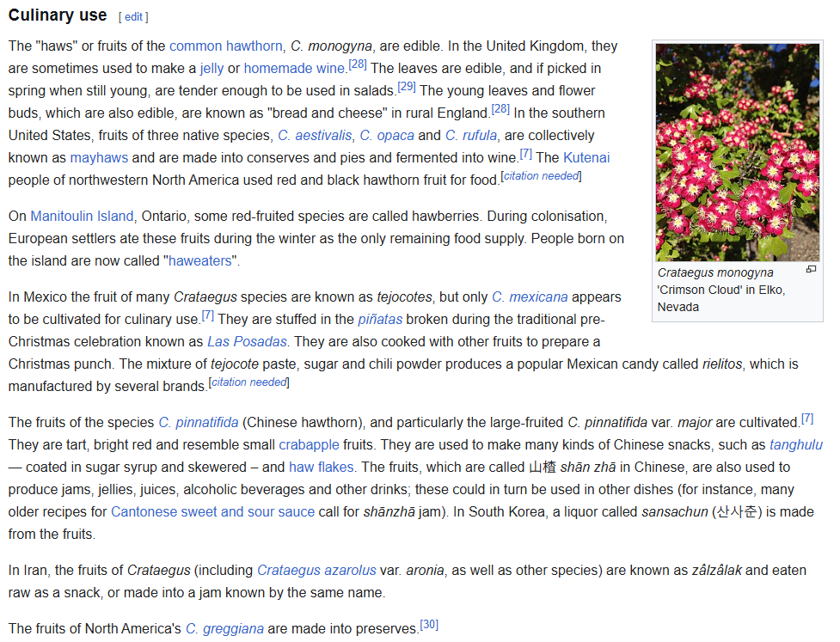Open the Kutenai people link
Viewport: 840px width, 642px height.
(586, 158)
